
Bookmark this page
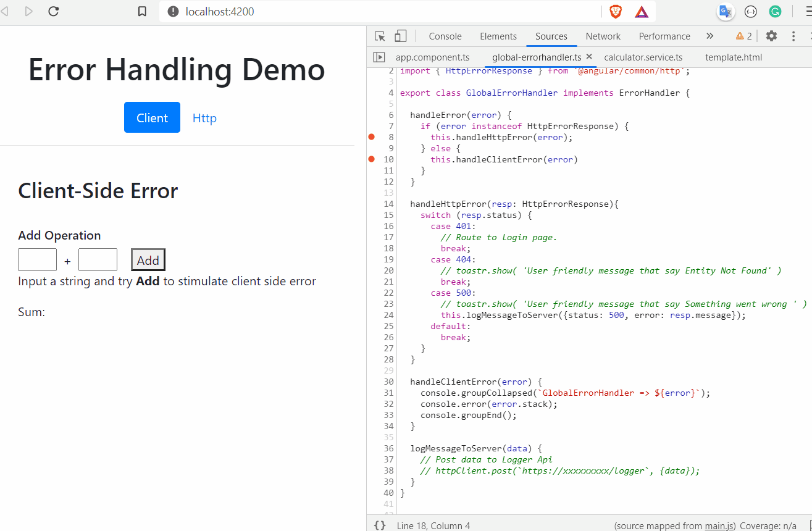click(x=142, y=12)
